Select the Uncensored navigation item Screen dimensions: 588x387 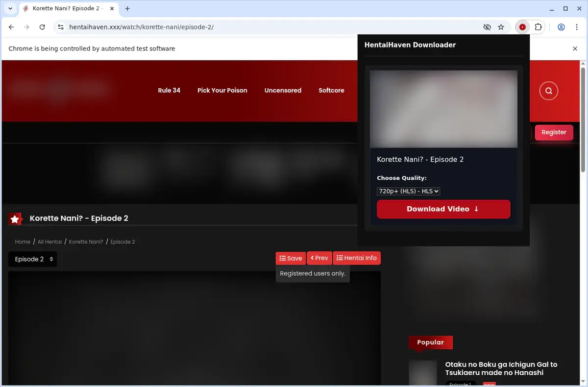pyautogui.click(x=283, y=90)
